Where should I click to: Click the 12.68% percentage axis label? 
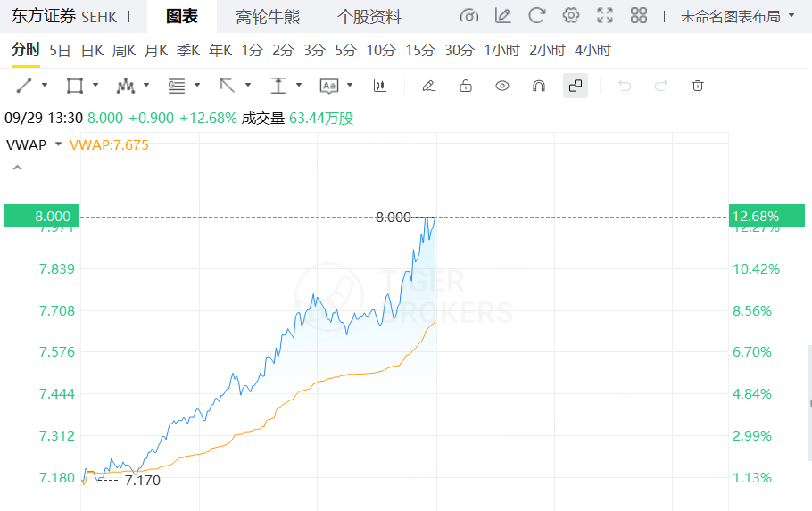[x=766, y=216]
